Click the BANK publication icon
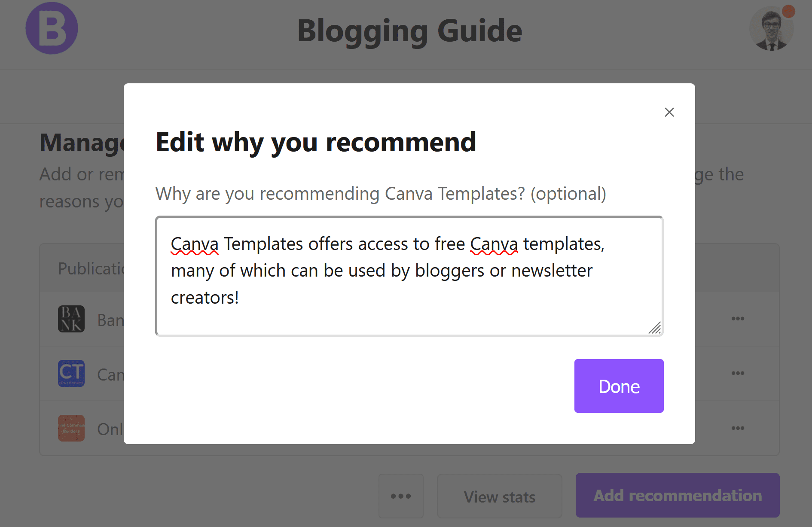This screenshot has width=812, height=527. point(71,319)
